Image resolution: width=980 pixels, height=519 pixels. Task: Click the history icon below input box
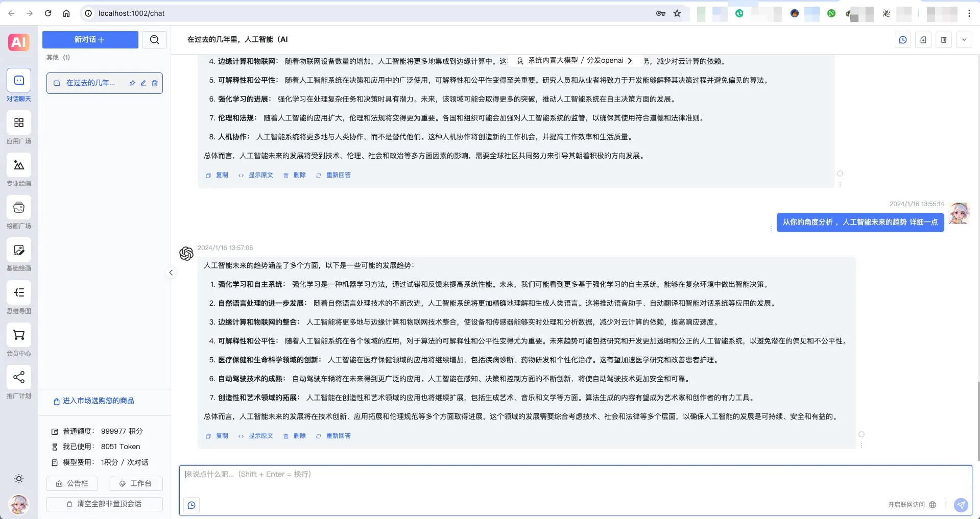192,505
